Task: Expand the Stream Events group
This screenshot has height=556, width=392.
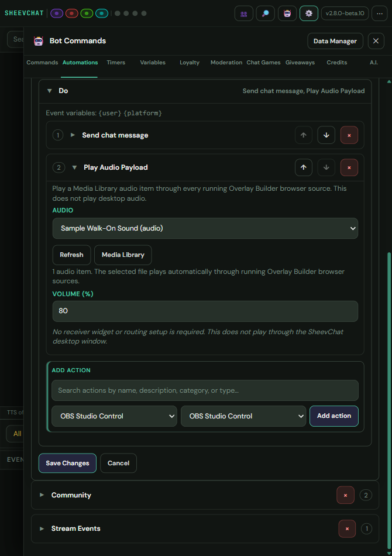Action: click(x=42, y=528)
